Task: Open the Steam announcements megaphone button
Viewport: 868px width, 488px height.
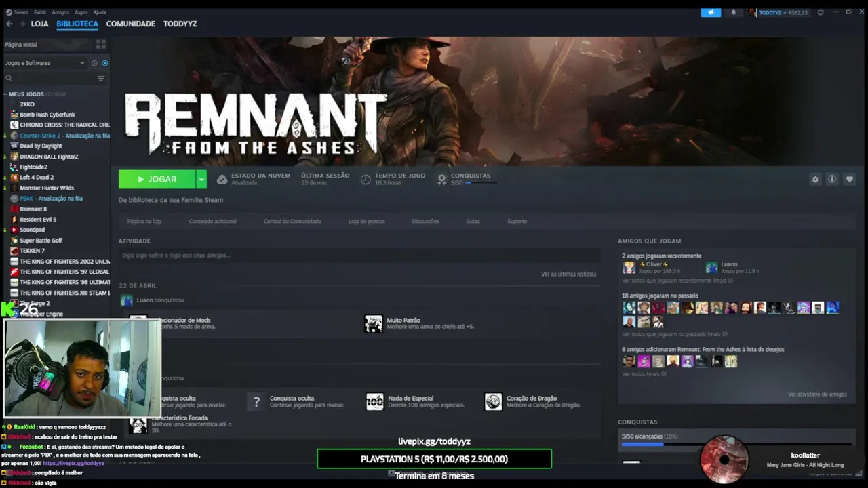Action: (x=711, y=12)
